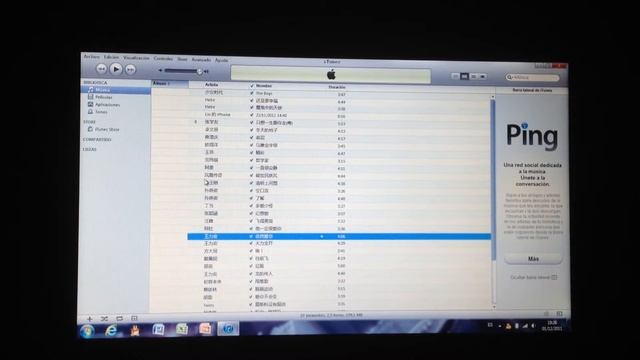
Task: Open PowerPoint from the taskbar
Action: 205,328
